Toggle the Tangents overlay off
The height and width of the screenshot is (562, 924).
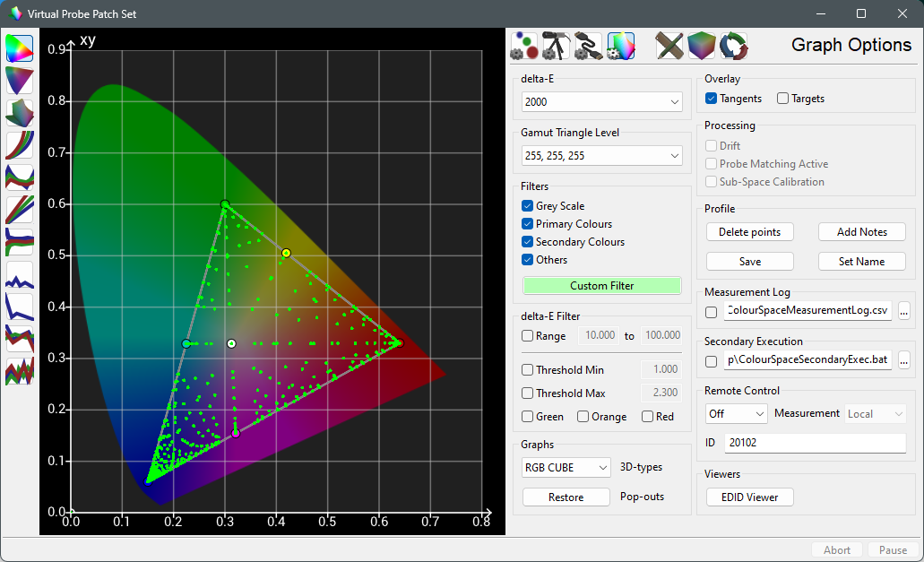(x=712, y=98)
